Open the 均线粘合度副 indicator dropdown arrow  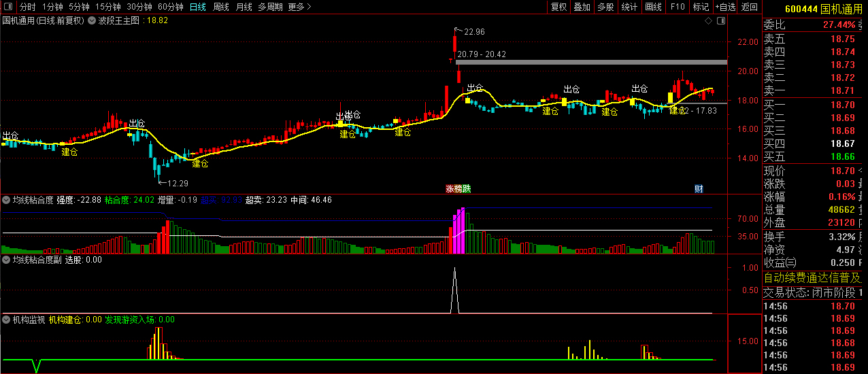(x=7, y=259)
